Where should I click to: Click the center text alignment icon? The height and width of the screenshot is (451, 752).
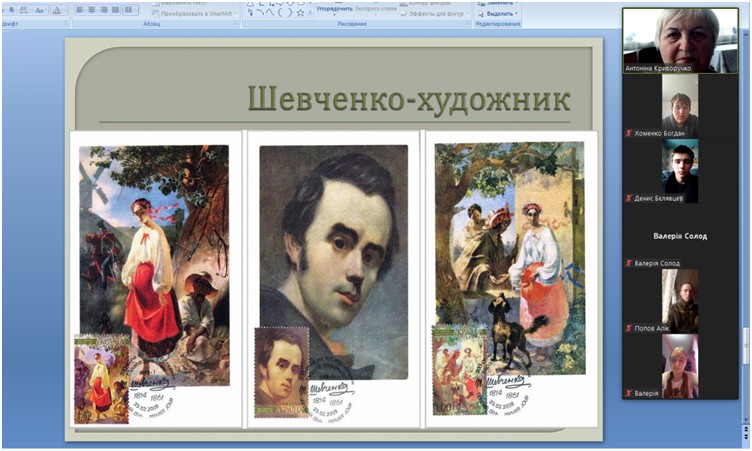coord(91,10)
